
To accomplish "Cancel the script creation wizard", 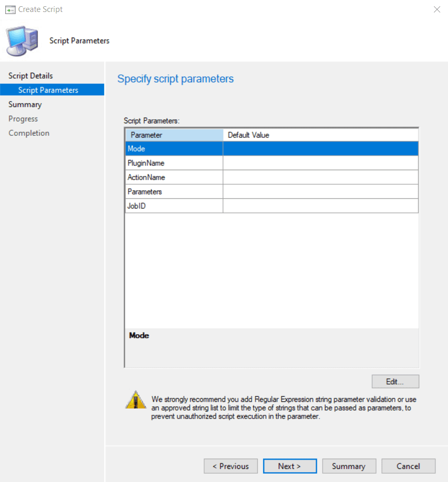I will click(408, 466).
